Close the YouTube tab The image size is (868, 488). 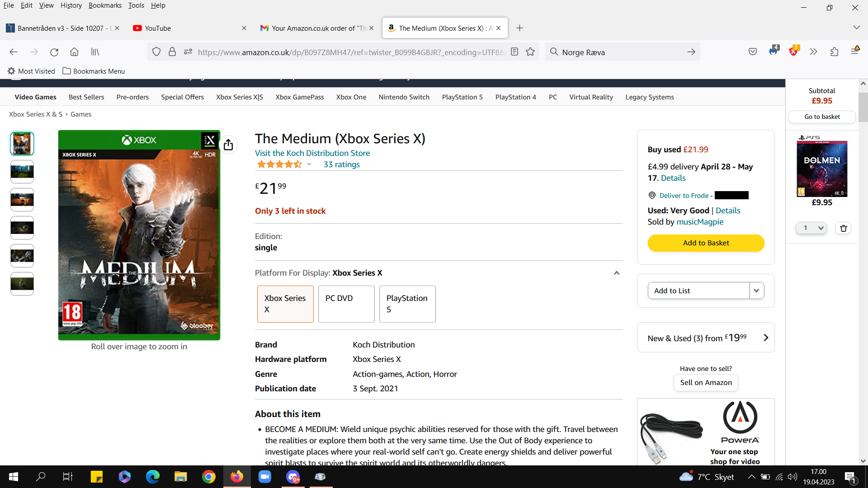(244, 28)
